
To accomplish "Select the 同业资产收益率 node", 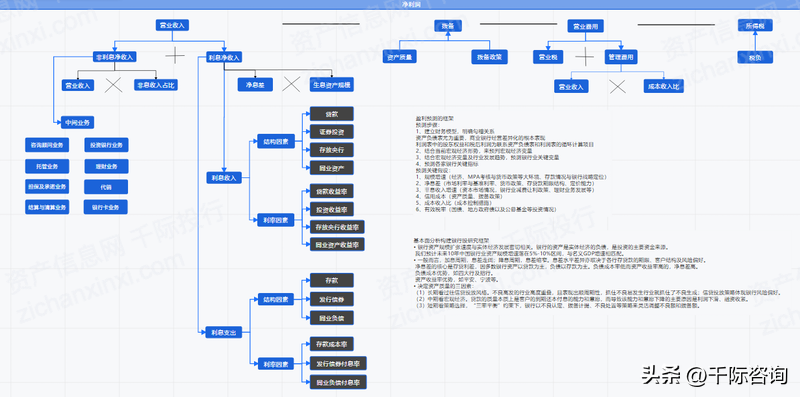I will 337,244.
